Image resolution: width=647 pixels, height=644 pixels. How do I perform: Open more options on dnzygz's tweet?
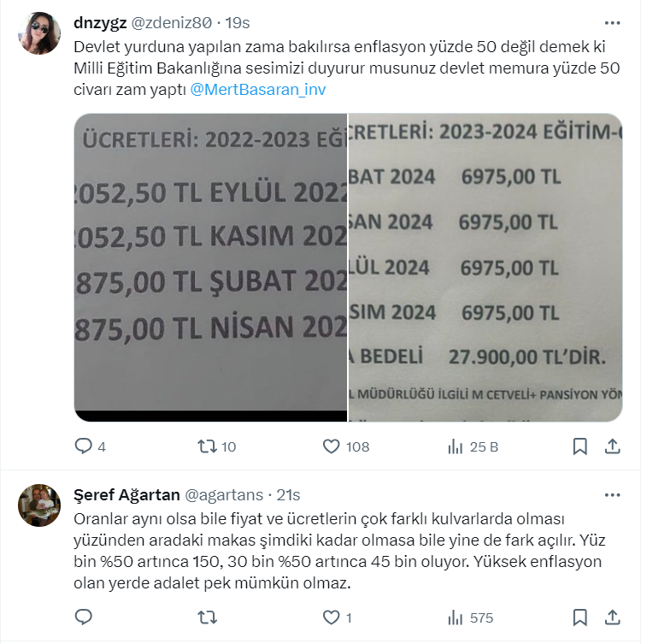coord(612,23)
